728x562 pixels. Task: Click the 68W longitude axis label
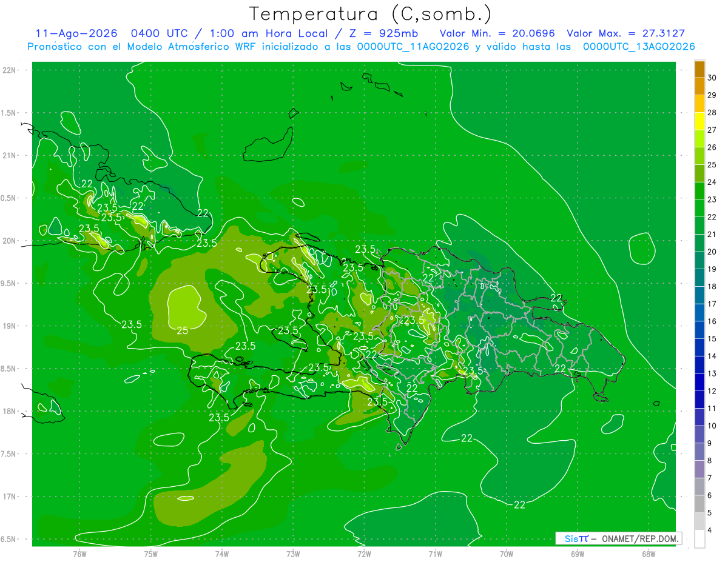648,554
